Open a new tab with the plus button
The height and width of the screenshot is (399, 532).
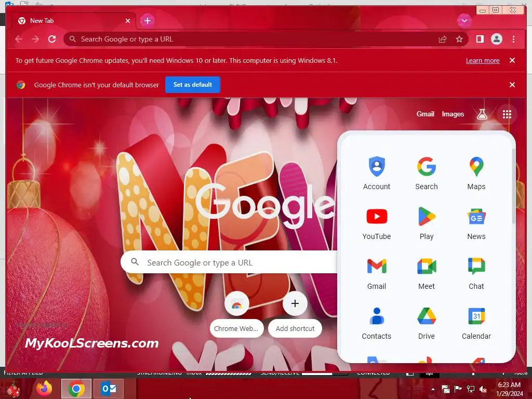pos(147,21)
